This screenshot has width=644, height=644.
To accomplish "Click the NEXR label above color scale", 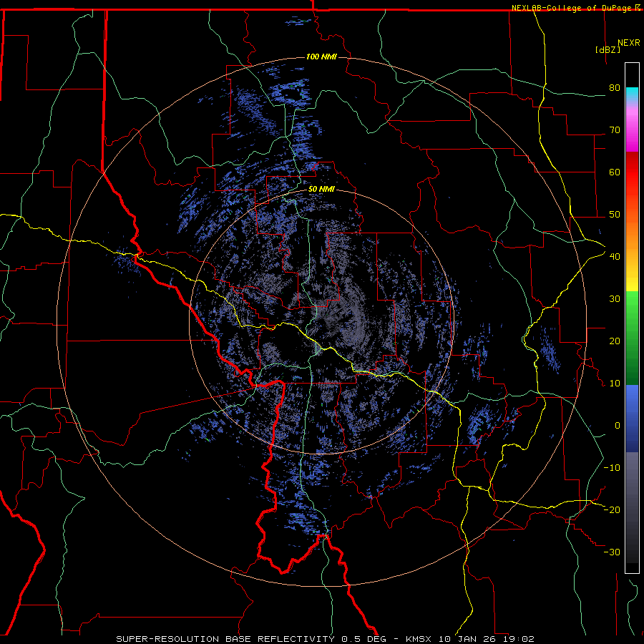I will (x=629, y=43).
